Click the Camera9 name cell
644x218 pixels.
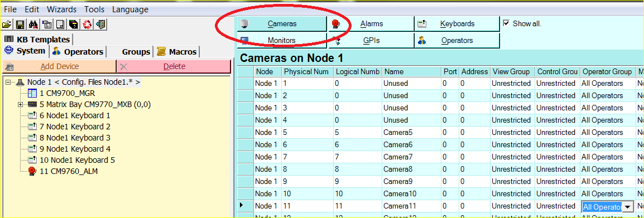tap(411, 181)
